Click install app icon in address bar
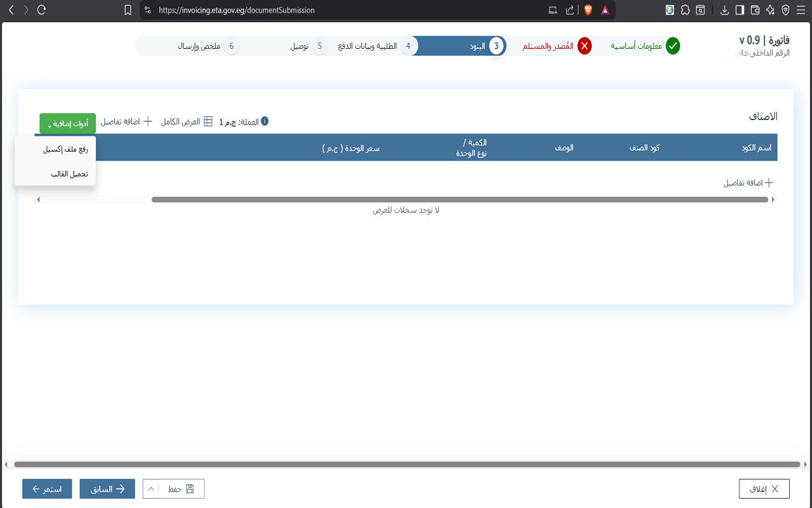Image resolution: width=812 pixels, height=508 pixels. point(553,10)
